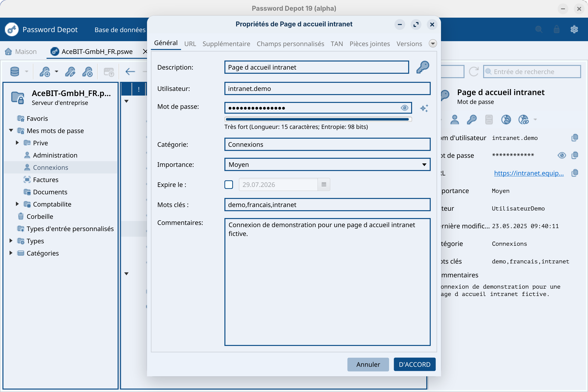The height and width of the screenshot is (392, 588).
Task: Click the add new password entry icon
Action: 45,72
